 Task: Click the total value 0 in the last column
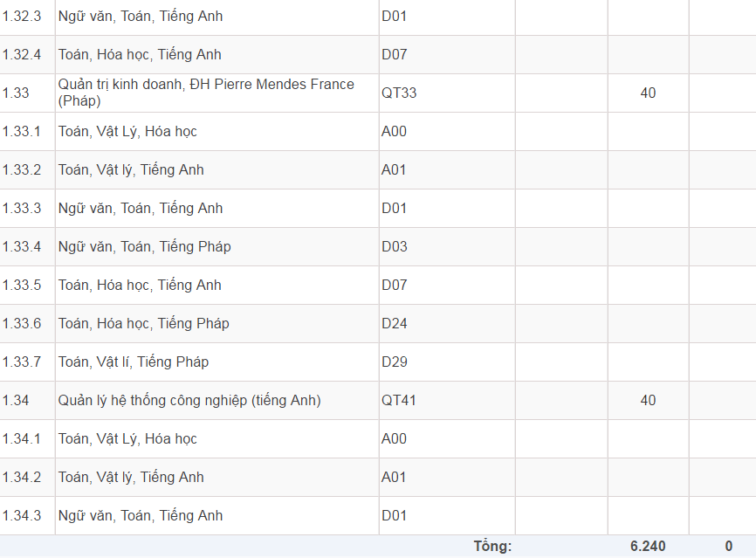pyautogui.click(x=729, y=547)
